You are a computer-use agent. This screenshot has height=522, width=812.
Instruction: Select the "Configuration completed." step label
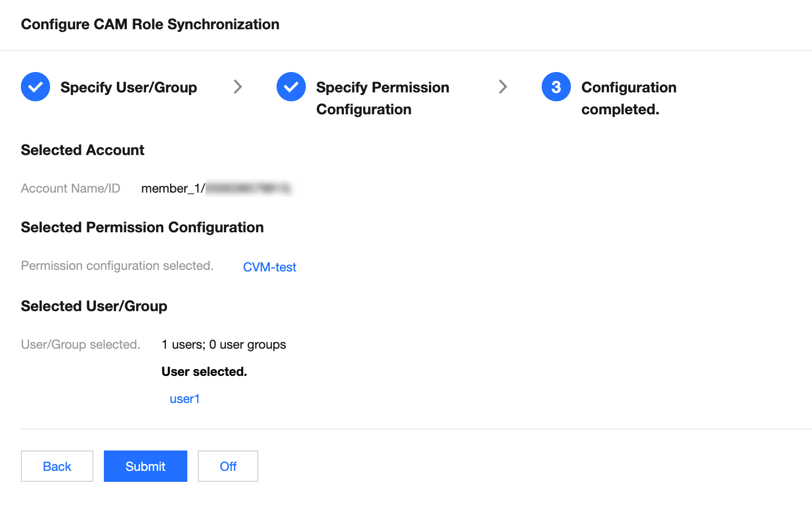629,98
